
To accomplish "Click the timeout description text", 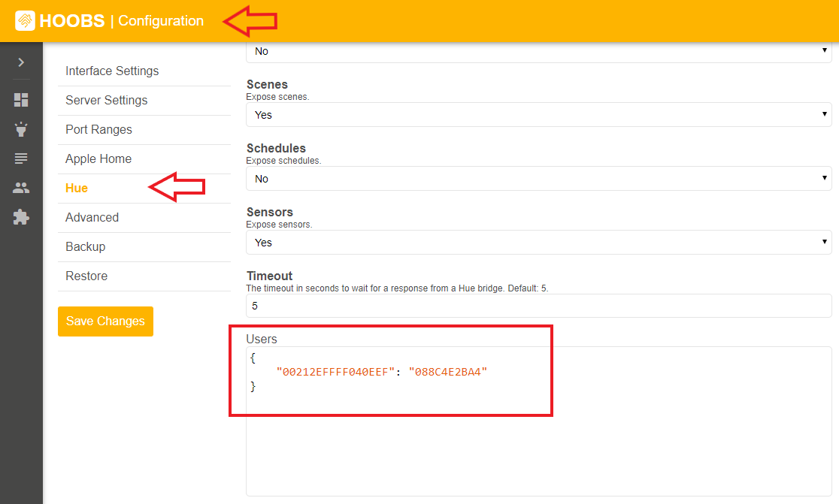I will (398, 288).
